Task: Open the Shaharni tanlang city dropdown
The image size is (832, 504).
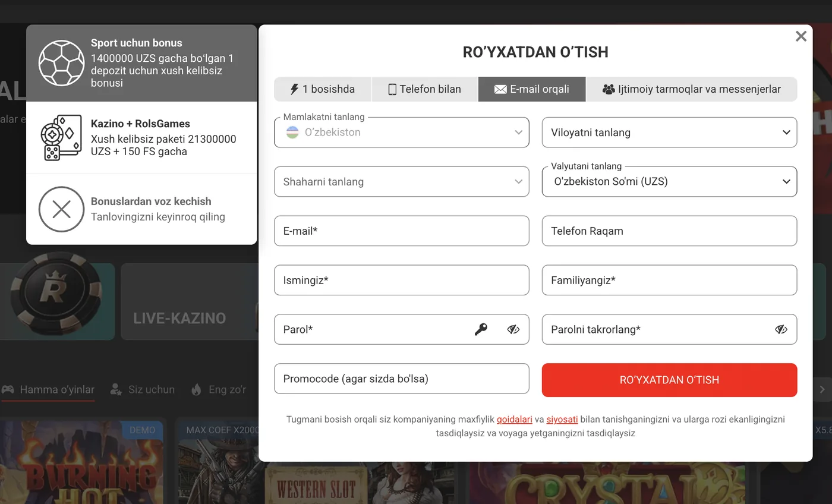Action: 402,182
